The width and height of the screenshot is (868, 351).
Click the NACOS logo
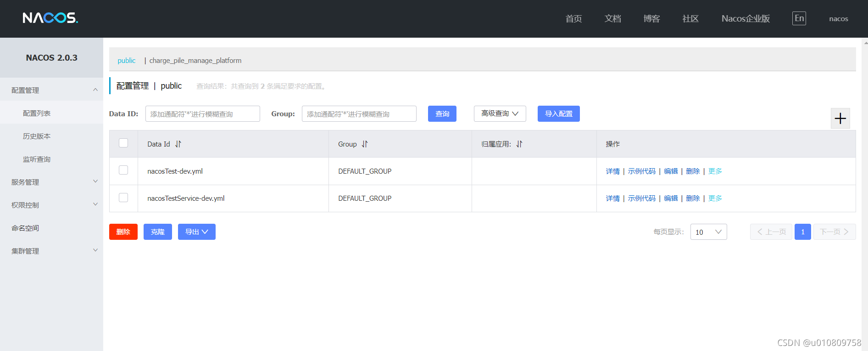[50, 18]
